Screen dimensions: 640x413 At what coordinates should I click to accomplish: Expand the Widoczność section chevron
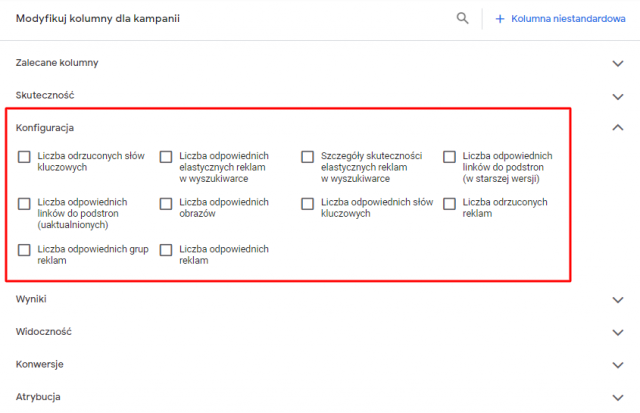click(x=617, y=331)
